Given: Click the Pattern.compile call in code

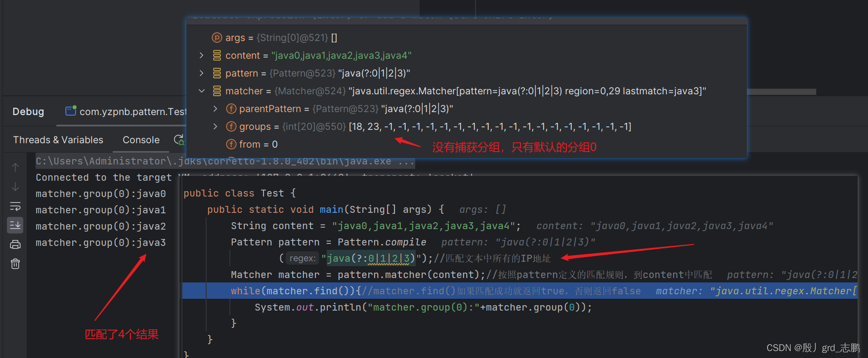Looking at the screenshot, I should [382, 242].
